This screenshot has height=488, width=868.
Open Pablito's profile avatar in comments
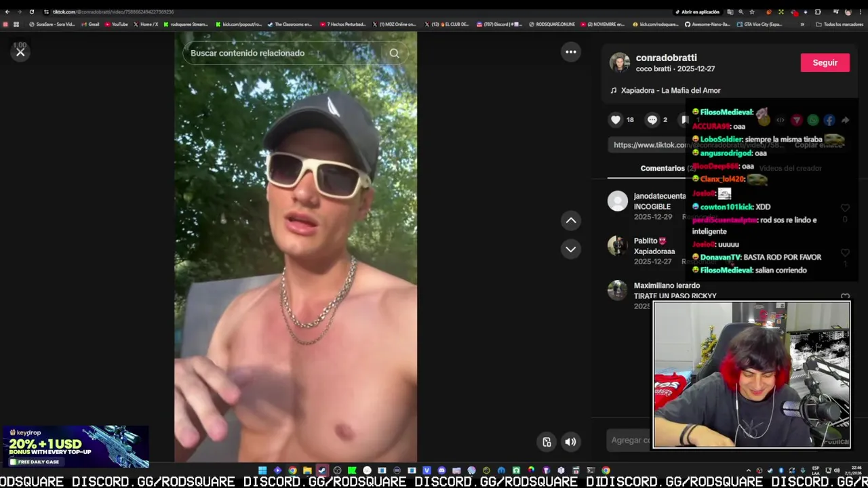[617, 246]
